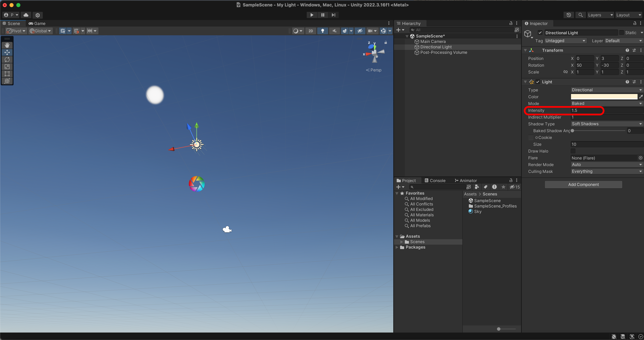Switch to the Console tab
644x340 pixels.
tap(435, 181)
